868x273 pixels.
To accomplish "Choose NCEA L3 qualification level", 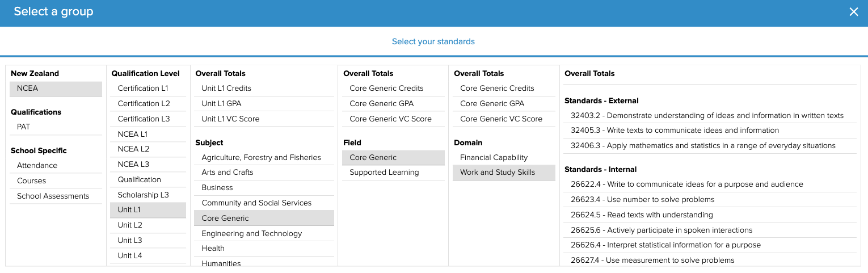I will coord(133,165).
